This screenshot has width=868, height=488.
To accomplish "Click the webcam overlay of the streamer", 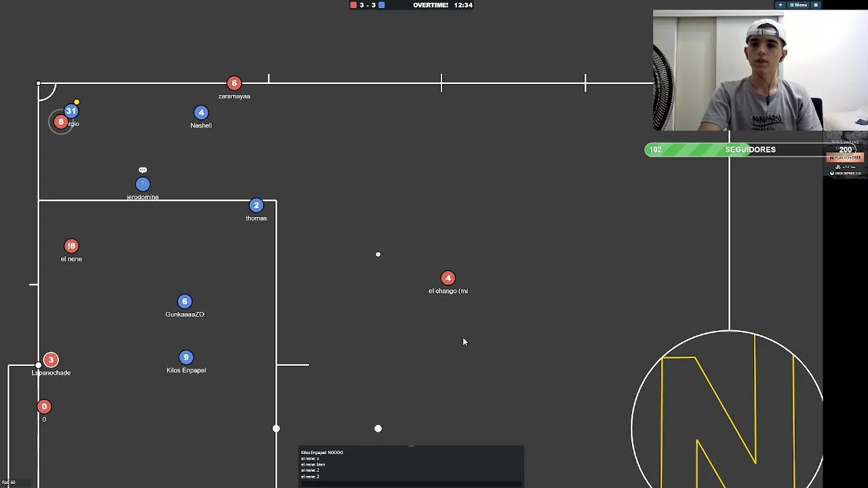I will click(760, 70).
